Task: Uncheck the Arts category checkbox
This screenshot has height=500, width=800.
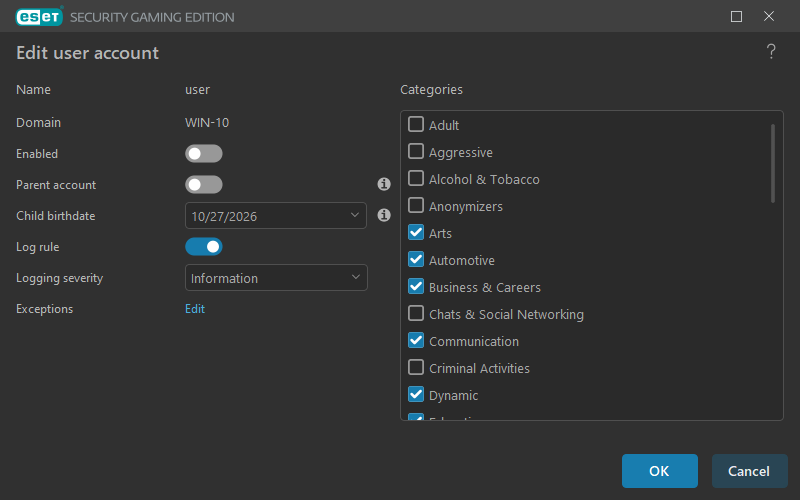Action: tap(416, 232)
